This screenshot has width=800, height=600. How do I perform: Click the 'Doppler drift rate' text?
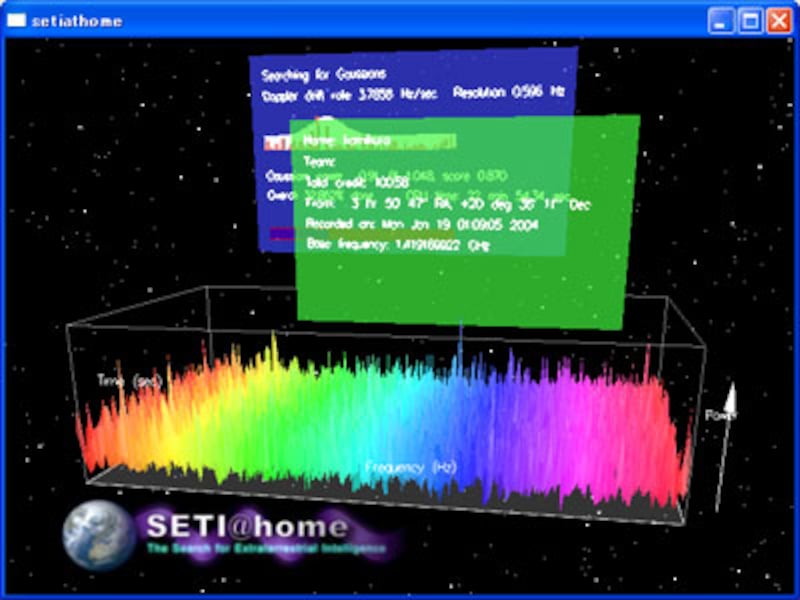[349, 95]
